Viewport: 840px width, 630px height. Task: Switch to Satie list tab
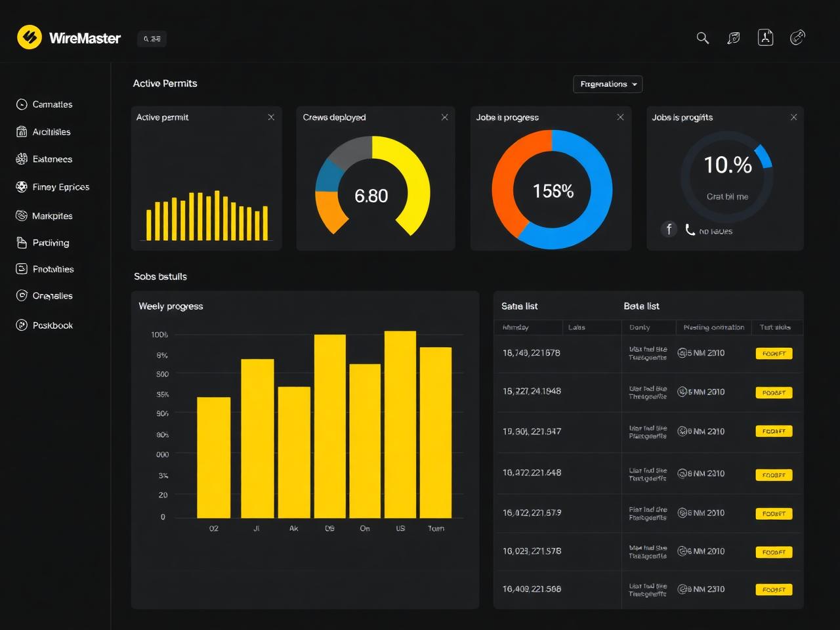point(520,306)
